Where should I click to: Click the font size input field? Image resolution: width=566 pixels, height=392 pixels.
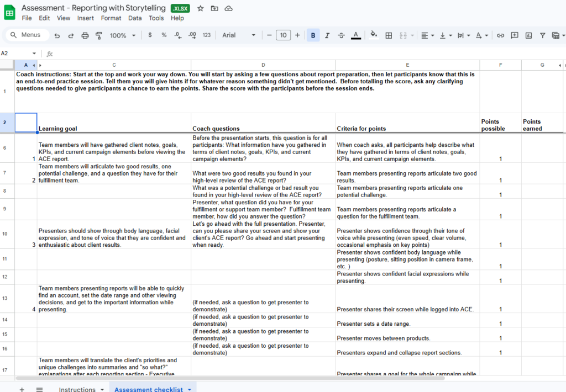click(283, 35)
